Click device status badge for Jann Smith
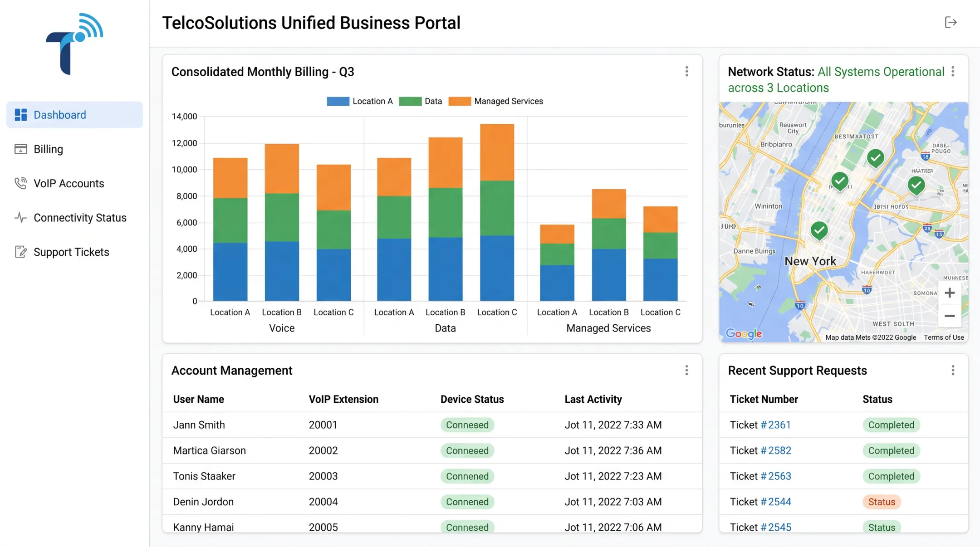This screenshot has height=547, width=980. (x=467, y=425)
